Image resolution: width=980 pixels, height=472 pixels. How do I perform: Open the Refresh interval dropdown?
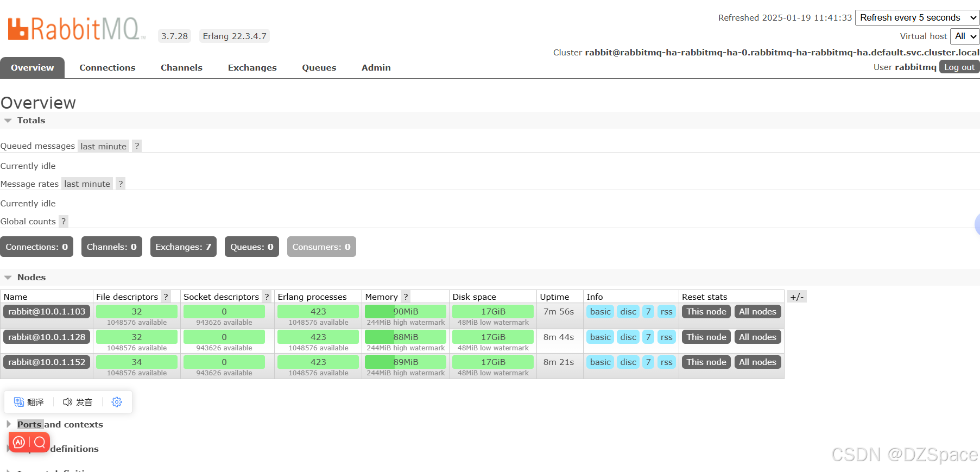click(x=917, y=17)
